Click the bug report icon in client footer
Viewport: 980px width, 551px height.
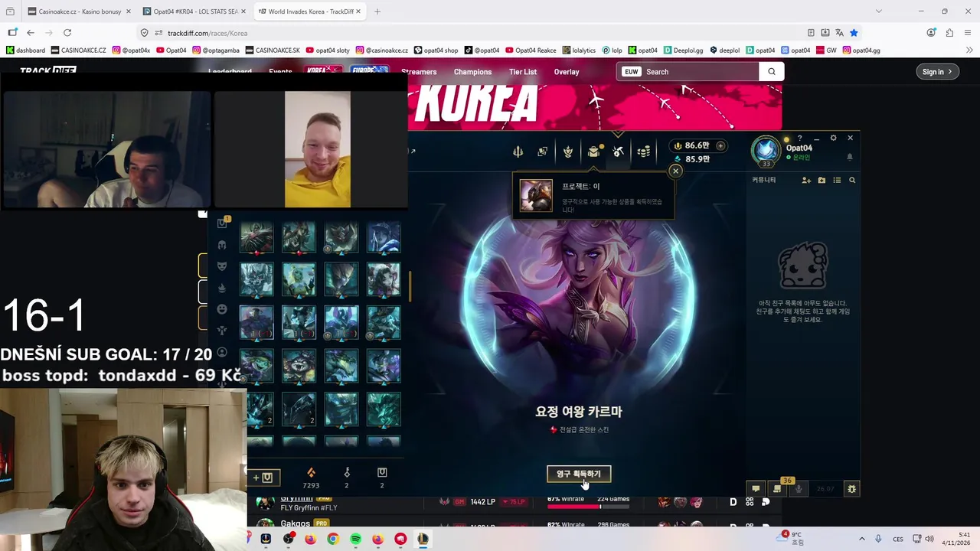(851, 488)
